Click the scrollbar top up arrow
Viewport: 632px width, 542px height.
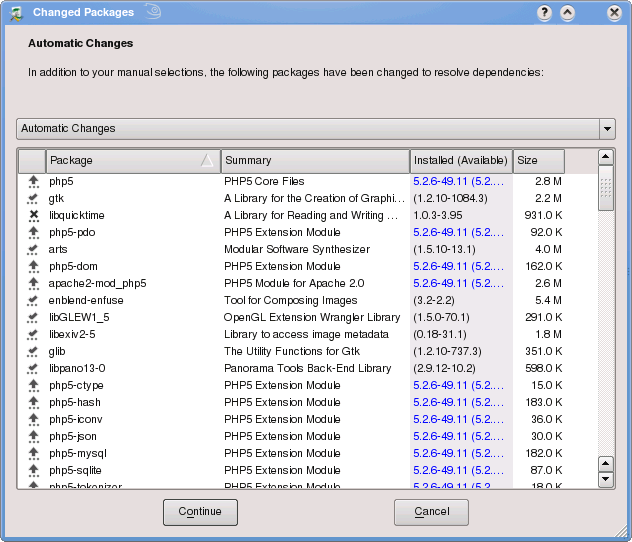pyautogui.click(x=606, y=157)
